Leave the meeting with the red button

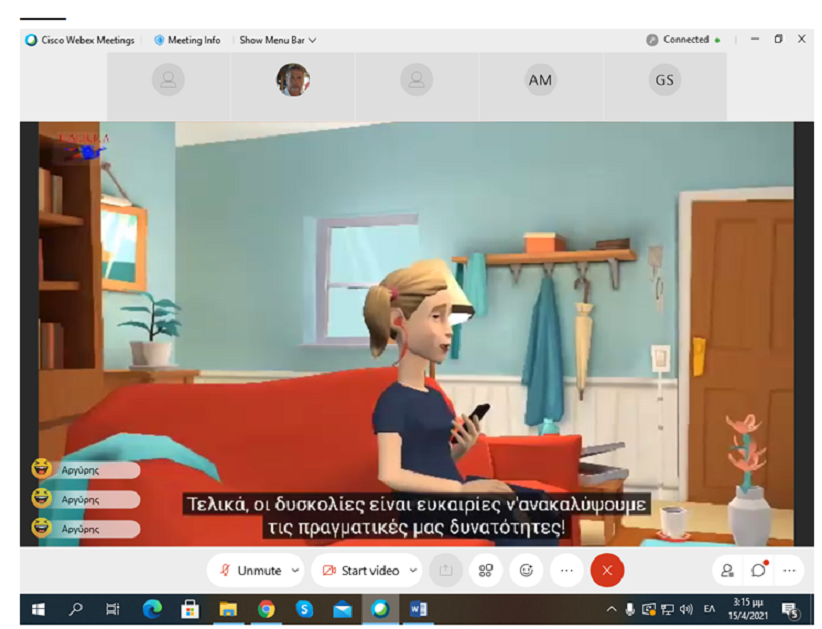tap(607, 570)
